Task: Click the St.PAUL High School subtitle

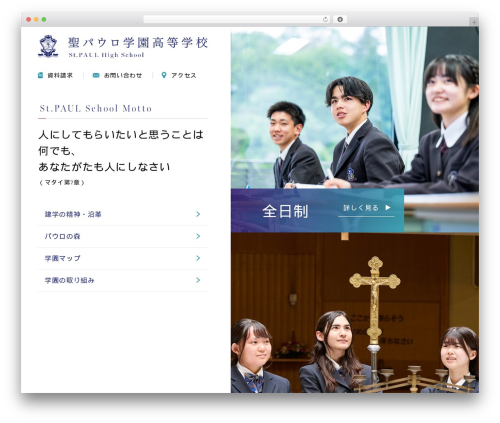Action: 106,55
